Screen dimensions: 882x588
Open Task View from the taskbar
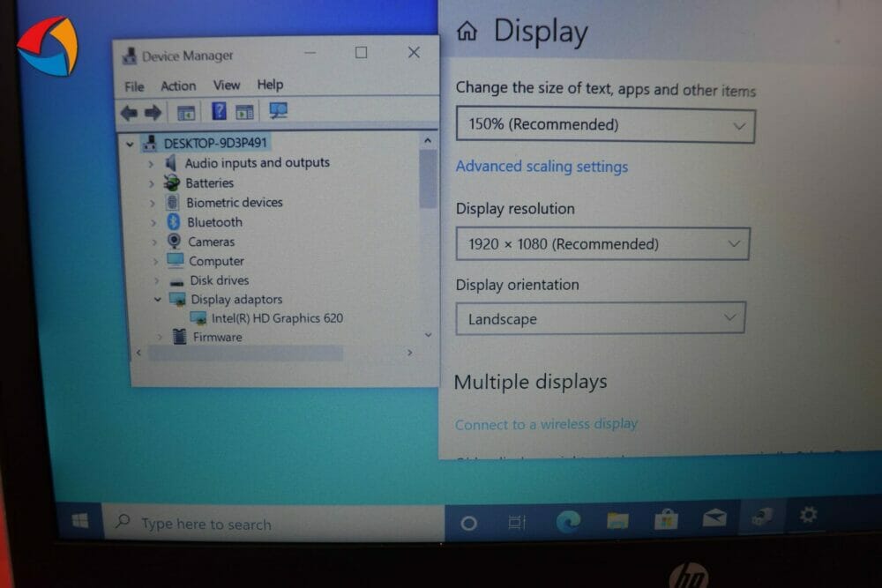516,523
